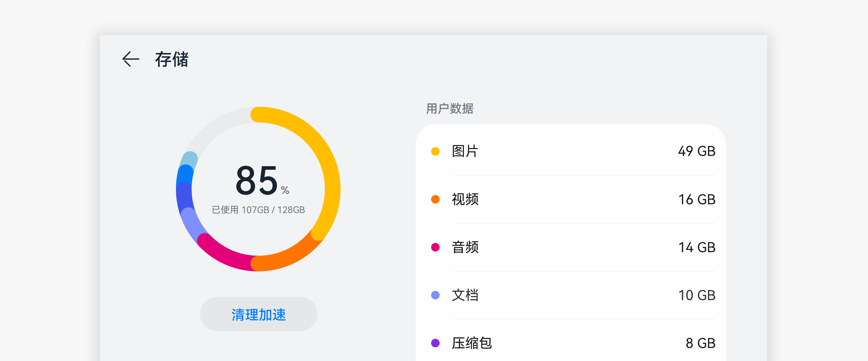Click the 49 GB size value
Viewport: 868px width, 361px height.
click(x=697, y=151)
